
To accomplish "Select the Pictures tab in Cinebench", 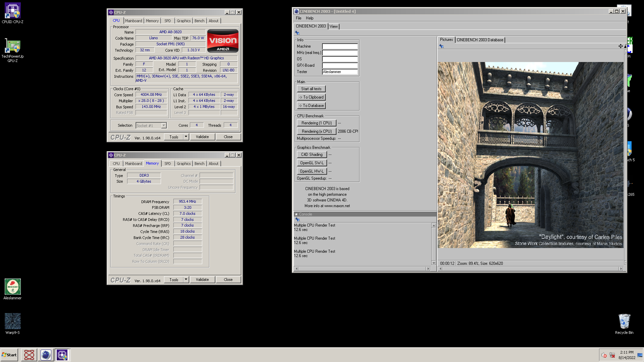I will click(446, 40).
